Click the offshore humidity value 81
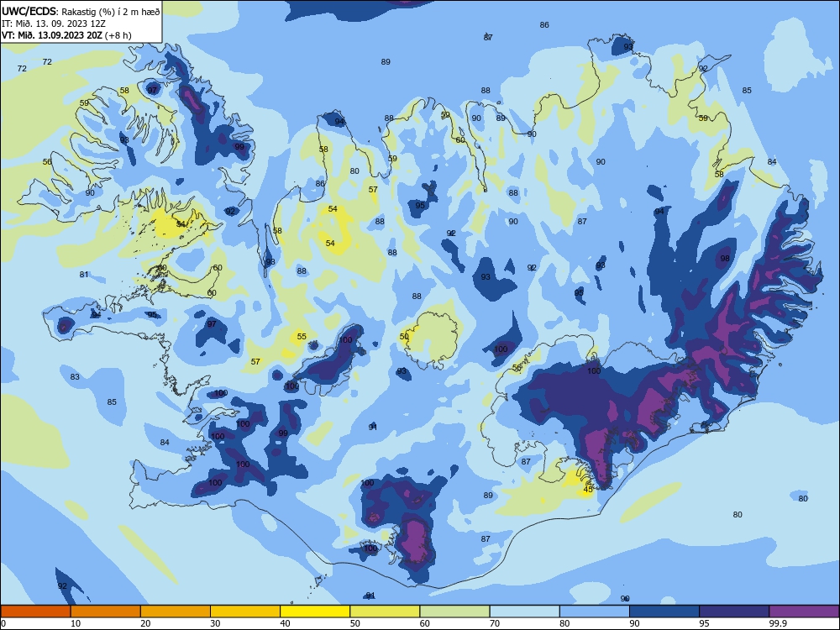 (x=83, y=275)
